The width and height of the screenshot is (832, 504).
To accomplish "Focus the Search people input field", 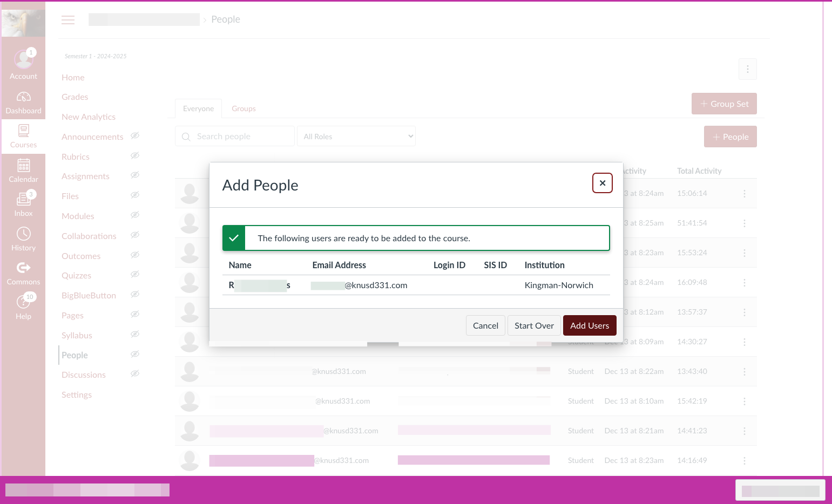I will pyautogui.click(x=235, y=137).
